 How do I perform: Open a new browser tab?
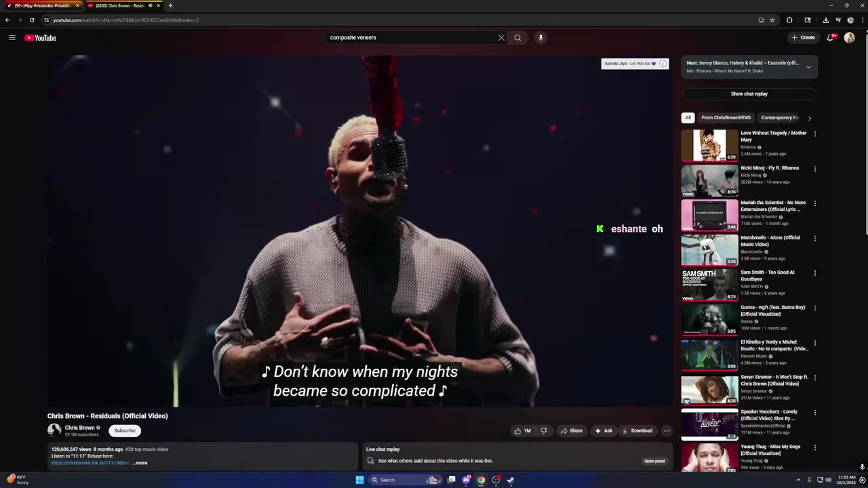click(x=170, y=5)
